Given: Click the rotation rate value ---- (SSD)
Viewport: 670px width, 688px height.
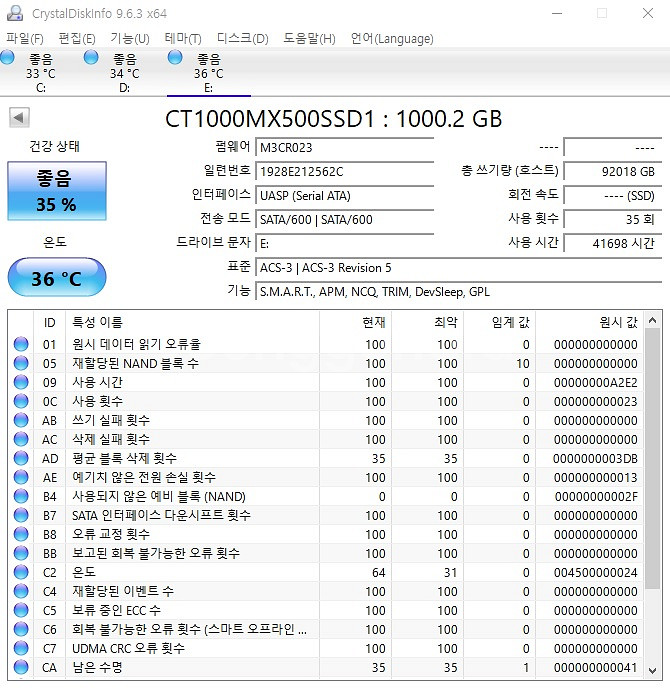Looking at the screenshot, I should 613,196.
